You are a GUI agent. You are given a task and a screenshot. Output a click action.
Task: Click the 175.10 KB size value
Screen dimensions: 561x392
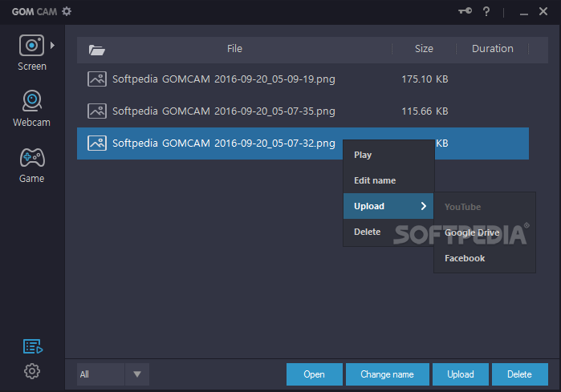(425, 79)
